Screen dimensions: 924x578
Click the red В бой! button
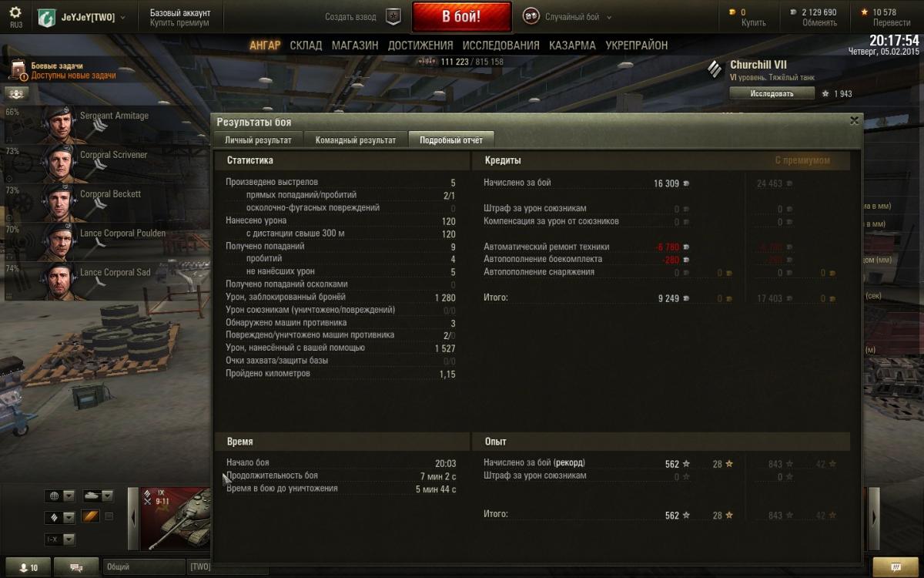461,16
